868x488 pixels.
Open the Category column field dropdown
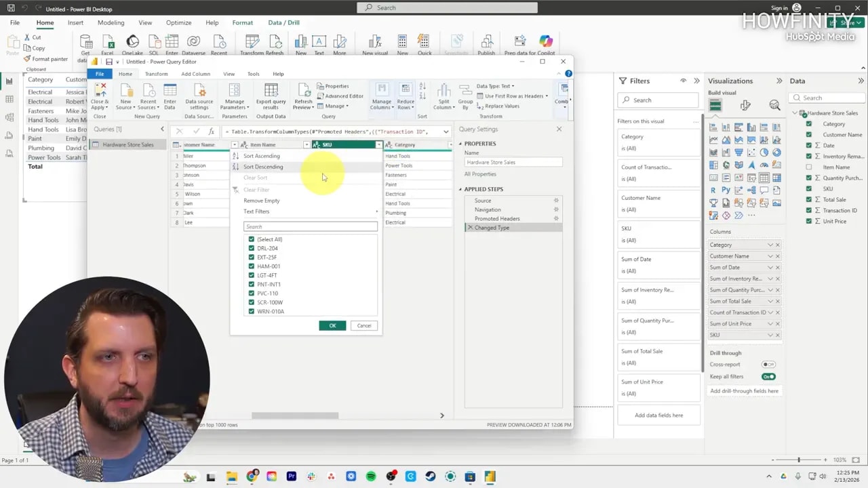(x=770, y=245)
